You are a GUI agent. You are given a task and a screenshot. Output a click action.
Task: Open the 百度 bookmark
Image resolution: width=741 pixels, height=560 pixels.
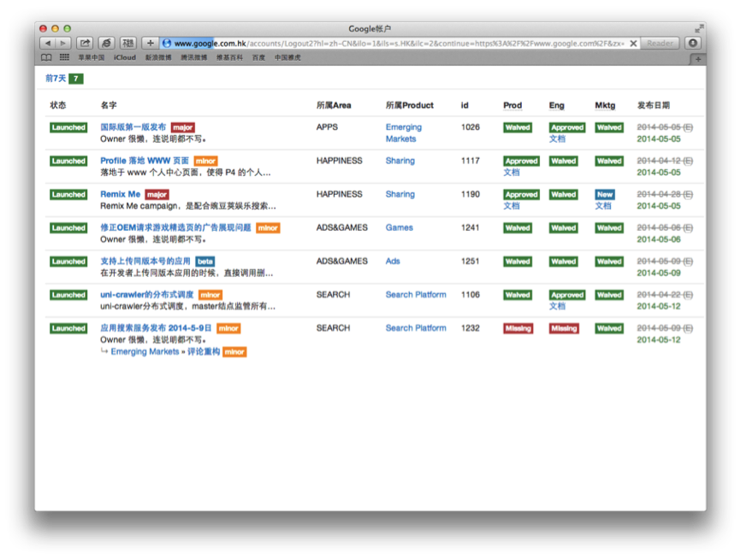tap(258, 57)
